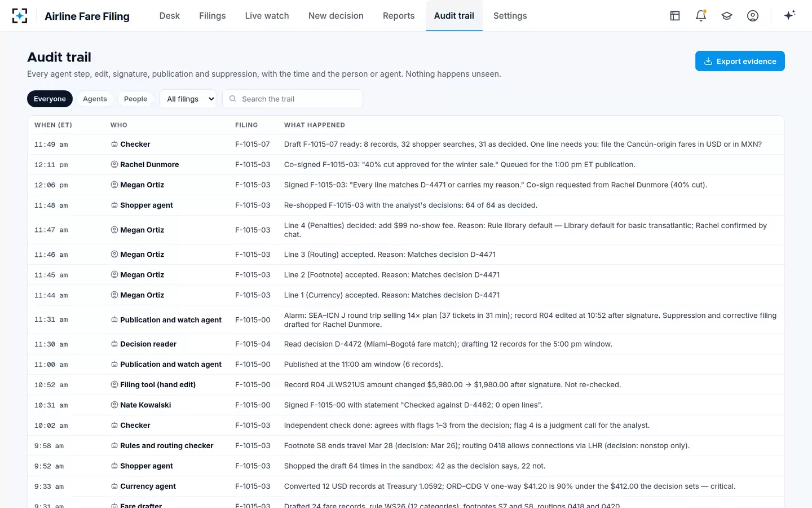Click filing ID F-1015-07
The image size is (812, 508).
pyautogui.click(x=253, y=144)
